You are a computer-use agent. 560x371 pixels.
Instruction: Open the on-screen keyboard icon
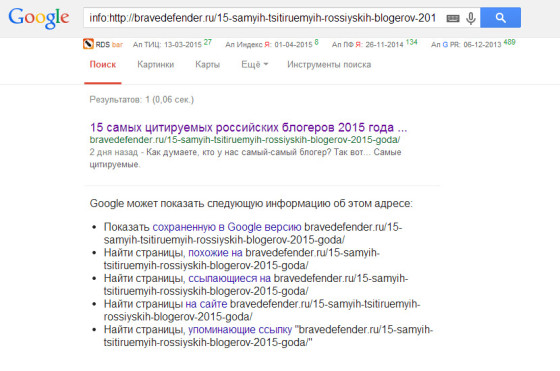(452, 18)
